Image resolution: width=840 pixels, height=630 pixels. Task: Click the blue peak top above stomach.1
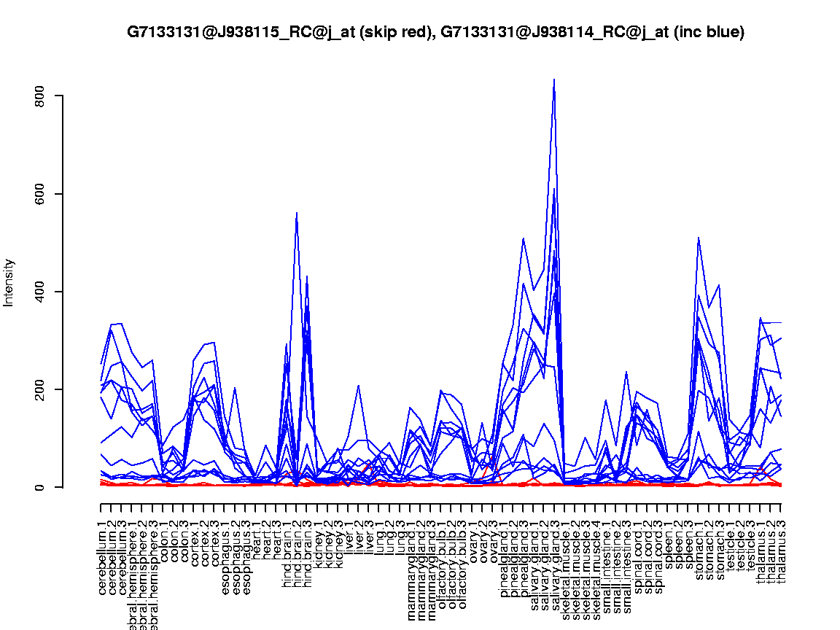(699, 238)
